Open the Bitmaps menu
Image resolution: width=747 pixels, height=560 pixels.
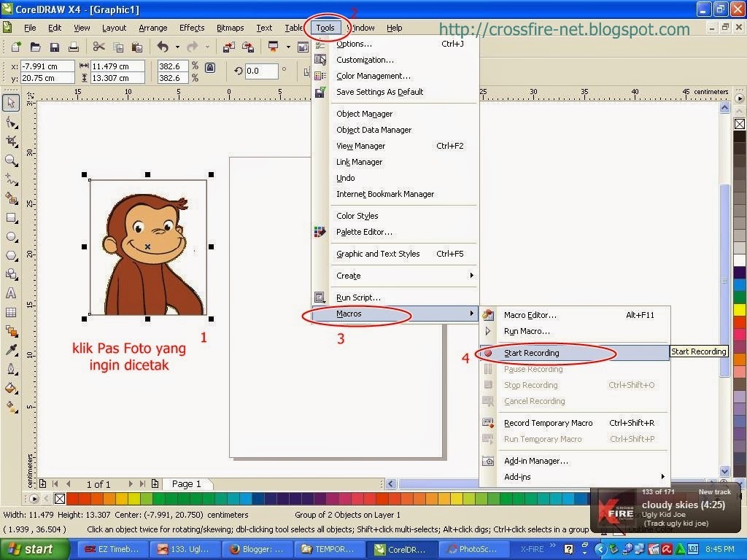pos(230,28)
